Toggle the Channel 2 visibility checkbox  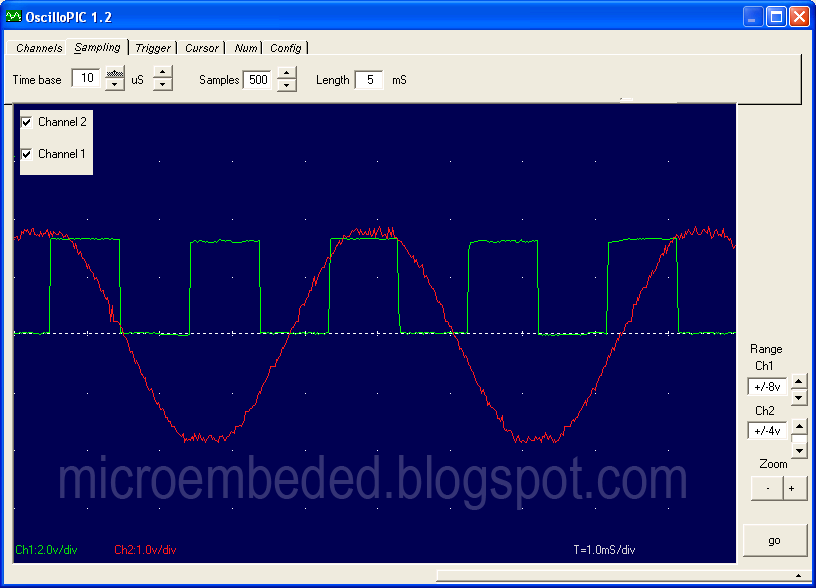click(x=27, y=121)
